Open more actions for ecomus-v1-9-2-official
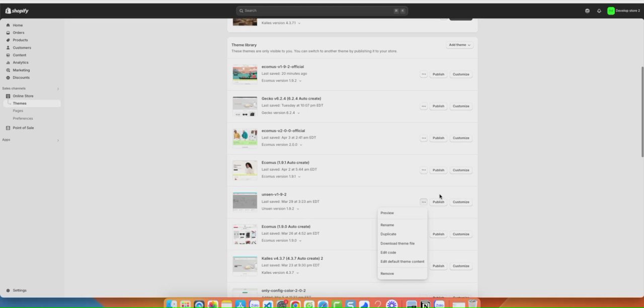The width and height of the screenshot is (644, 308). pos(424,74)
